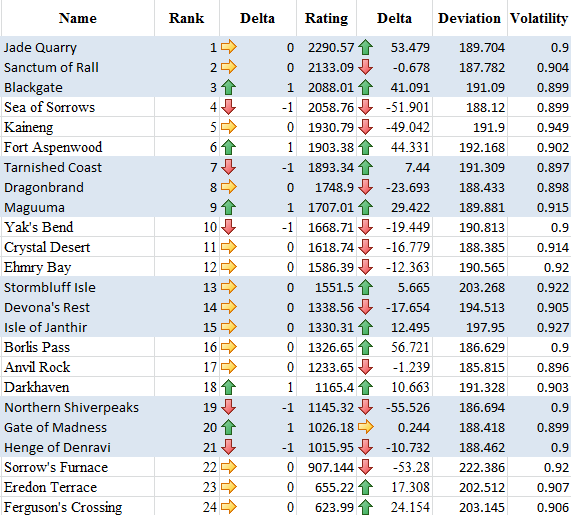Click the green rank arrow for Darkhaven
The width and height of the screenshot is (571, 515).
point(229,387)
